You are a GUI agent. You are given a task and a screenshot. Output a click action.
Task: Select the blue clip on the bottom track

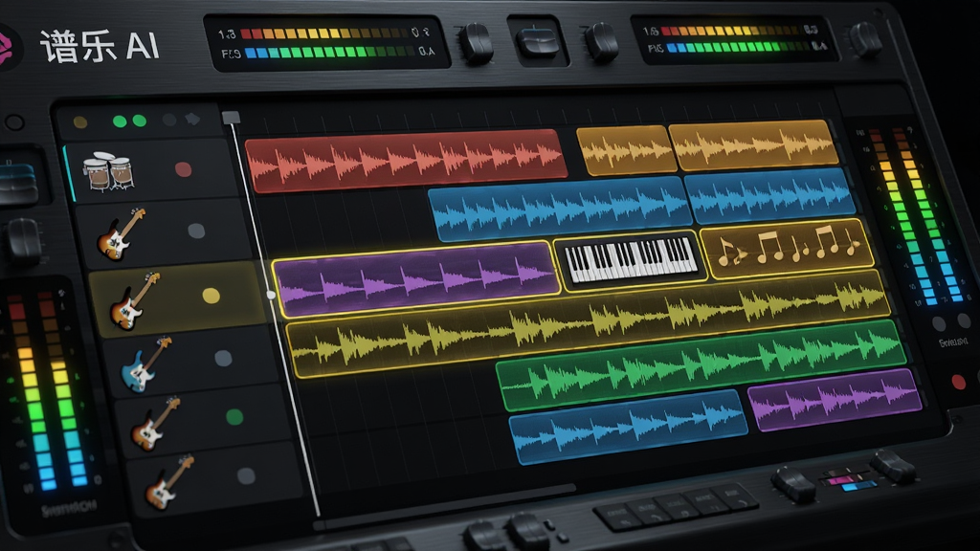tap(628, 426)
